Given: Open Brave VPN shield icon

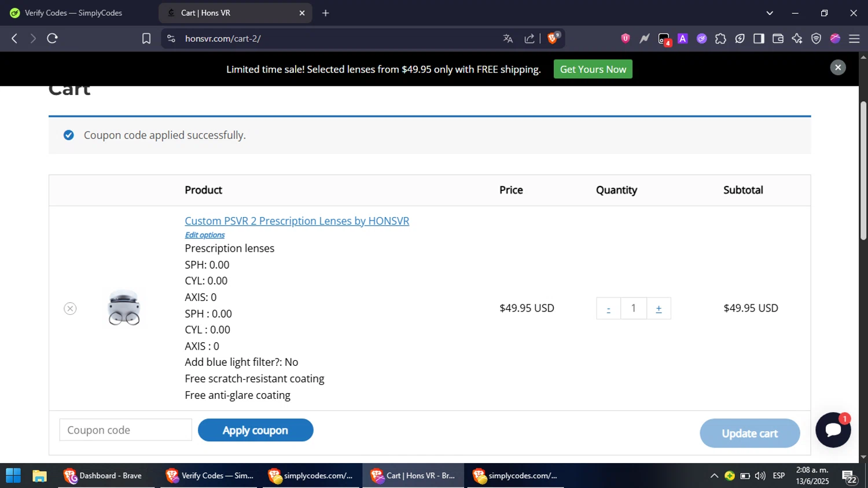Looking at the screenshot, I should point(816,39).
